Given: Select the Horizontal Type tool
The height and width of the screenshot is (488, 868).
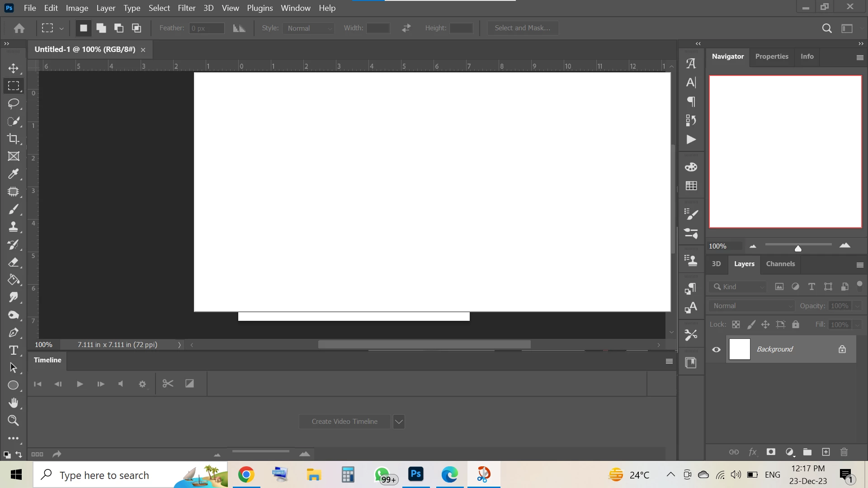Looking at the screenshot, I should pos(13,350).
